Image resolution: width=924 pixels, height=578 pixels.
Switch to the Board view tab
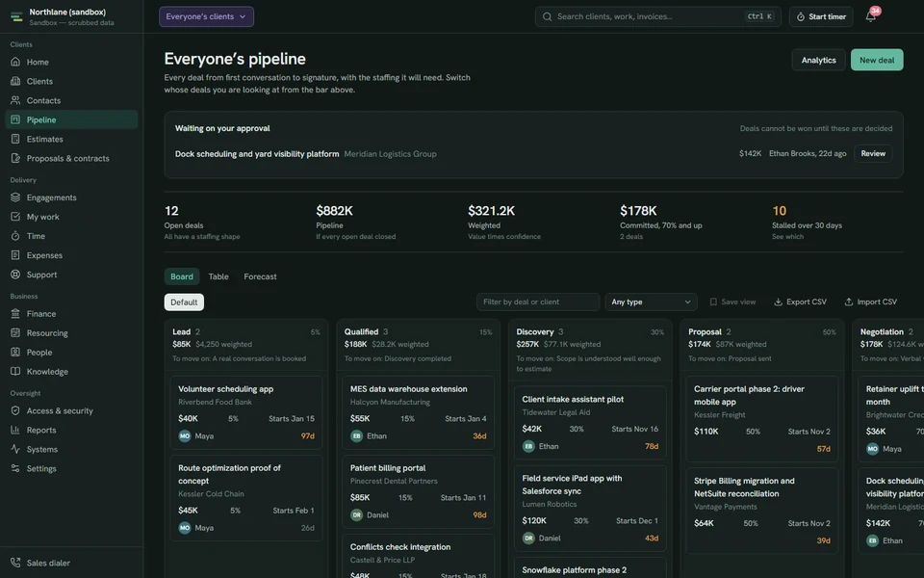[x=182, y=276]
